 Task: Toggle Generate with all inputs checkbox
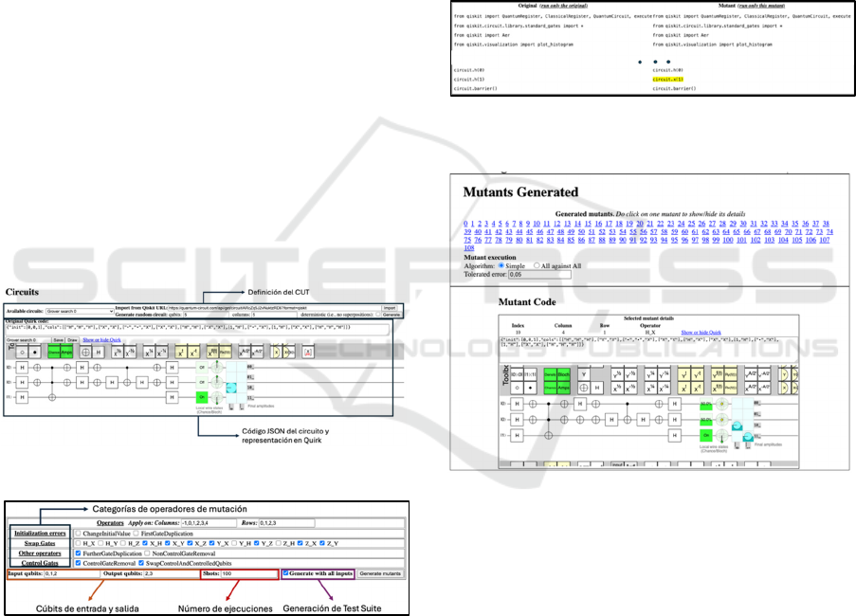pos(286,573)
